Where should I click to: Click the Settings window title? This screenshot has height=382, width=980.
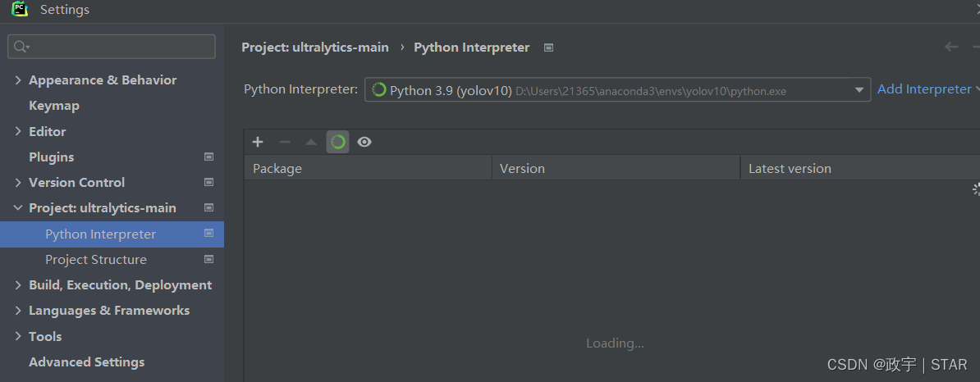click(65, 9)
